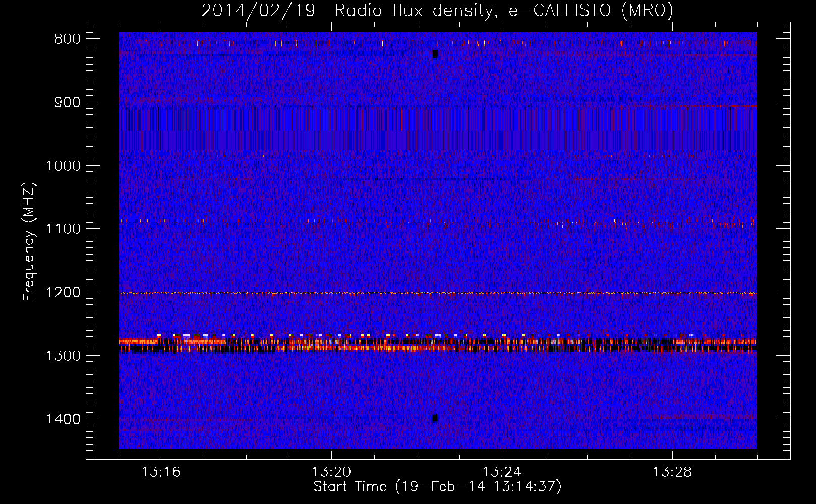Click the 800 frequency tick label
The height and width of the screenshot is (504, 816).
point(68,39)
